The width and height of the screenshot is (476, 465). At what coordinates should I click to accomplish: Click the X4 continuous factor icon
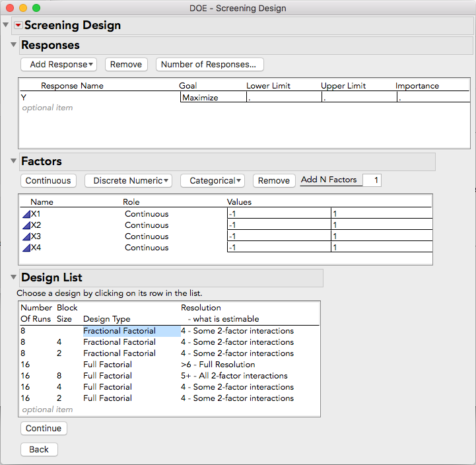[26, 248]
